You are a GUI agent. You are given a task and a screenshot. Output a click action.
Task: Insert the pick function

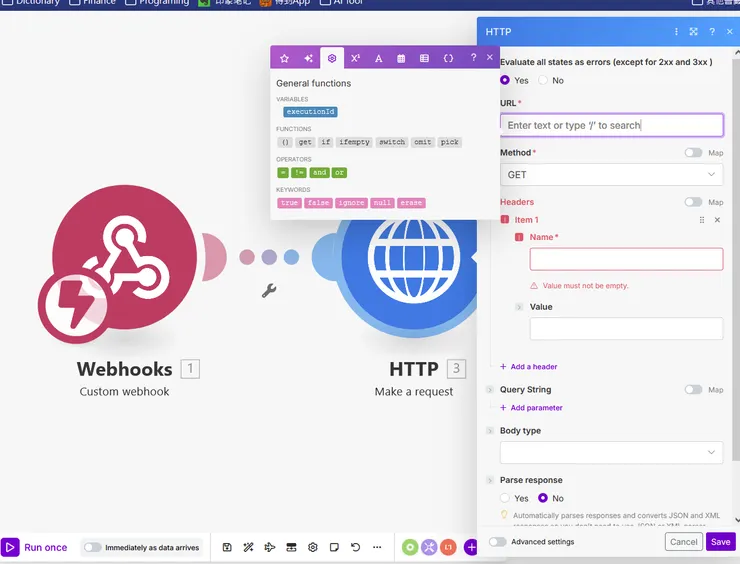(x=449, y=142)
